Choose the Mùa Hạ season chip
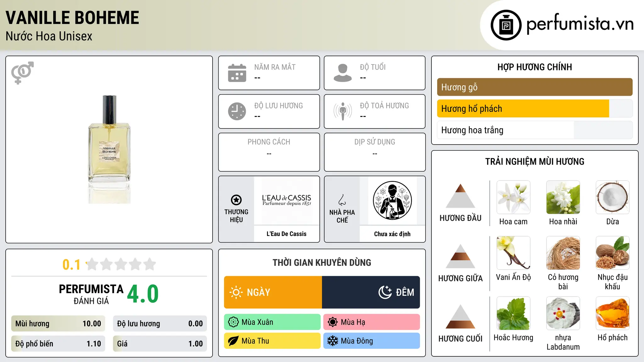 pyautogui.click(x=372, y=322)
